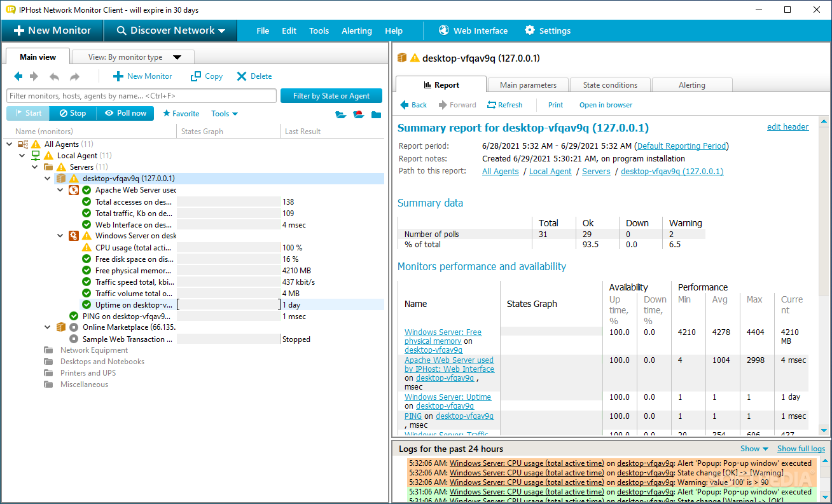Click the logs panel vertical scrollbar

[x=825, y=479]
